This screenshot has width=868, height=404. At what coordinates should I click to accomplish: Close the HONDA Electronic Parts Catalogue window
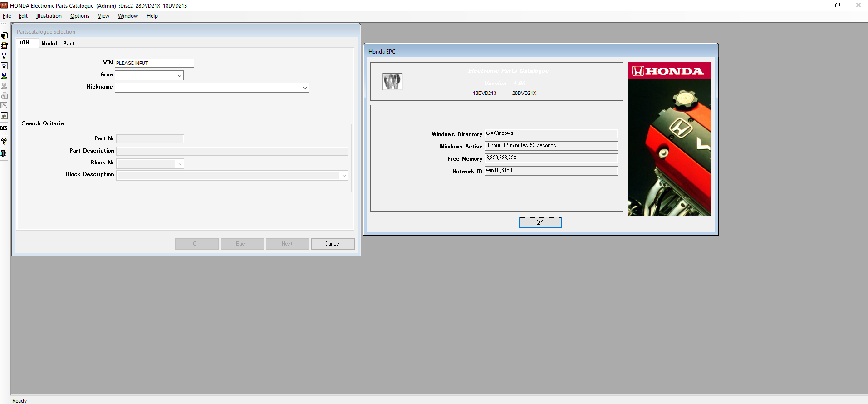coord(858,5)
